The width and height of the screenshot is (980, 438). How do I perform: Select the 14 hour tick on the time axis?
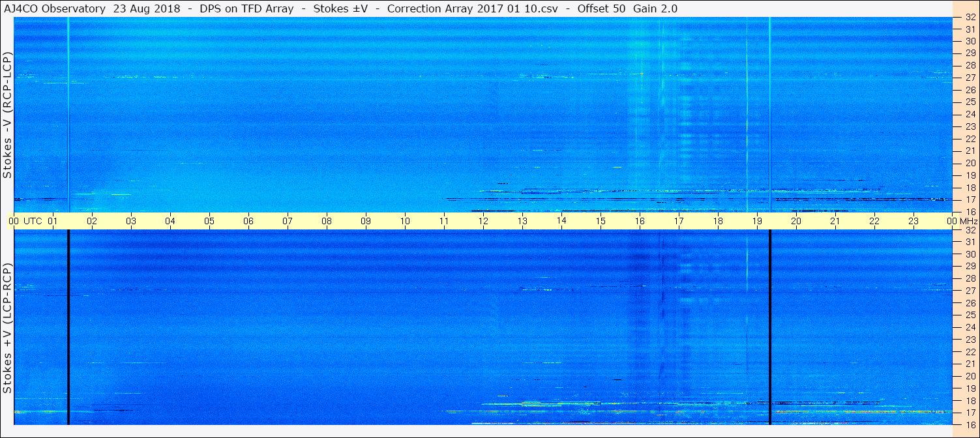click(561, 221)
